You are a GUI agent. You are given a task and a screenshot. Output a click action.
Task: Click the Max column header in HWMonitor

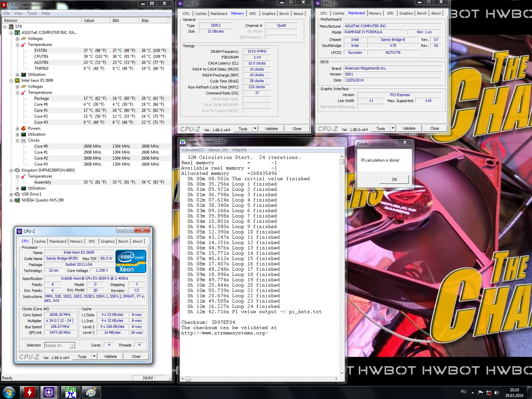153,21
